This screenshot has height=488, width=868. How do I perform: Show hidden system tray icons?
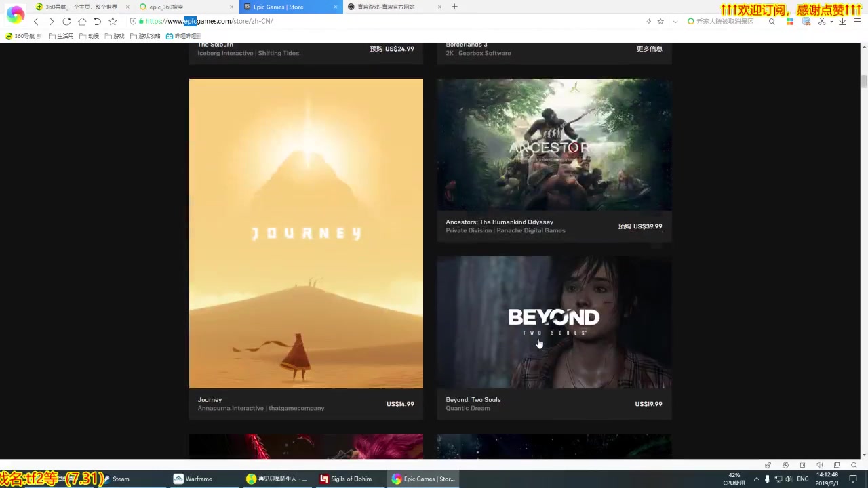pyautogui.click(x=757, y=479)
